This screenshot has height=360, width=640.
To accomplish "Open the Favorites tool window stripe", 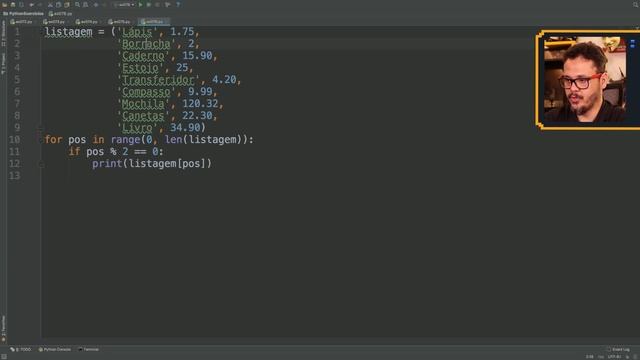I will tap(3, 329).
